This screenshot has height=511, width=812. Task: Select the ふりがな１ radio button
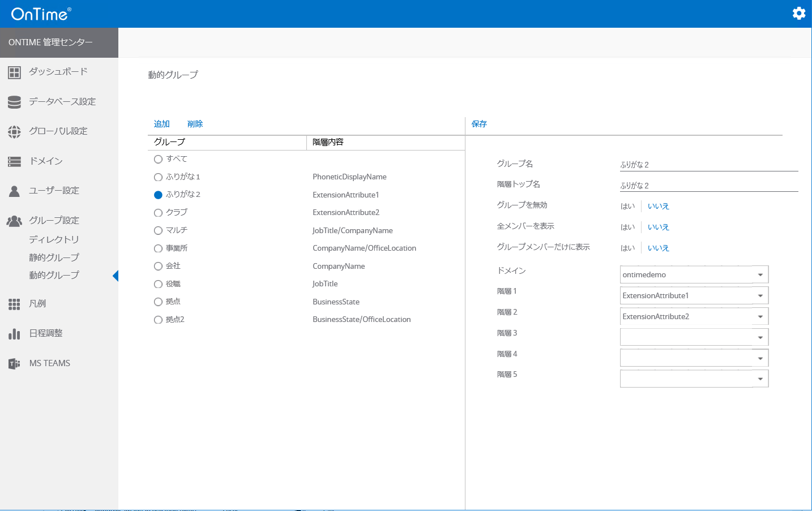pos(159,177)
